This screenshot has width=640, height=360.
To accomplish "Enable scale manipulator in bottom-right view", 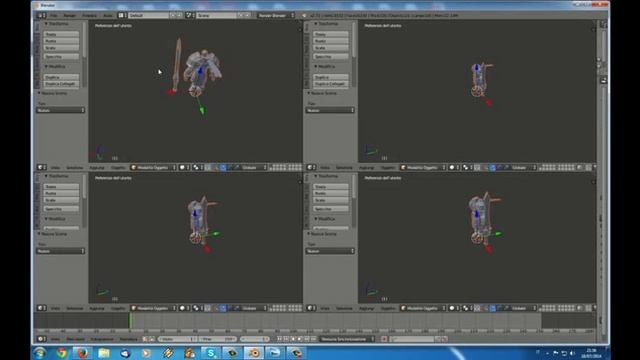I will click(x=507, y=308).
